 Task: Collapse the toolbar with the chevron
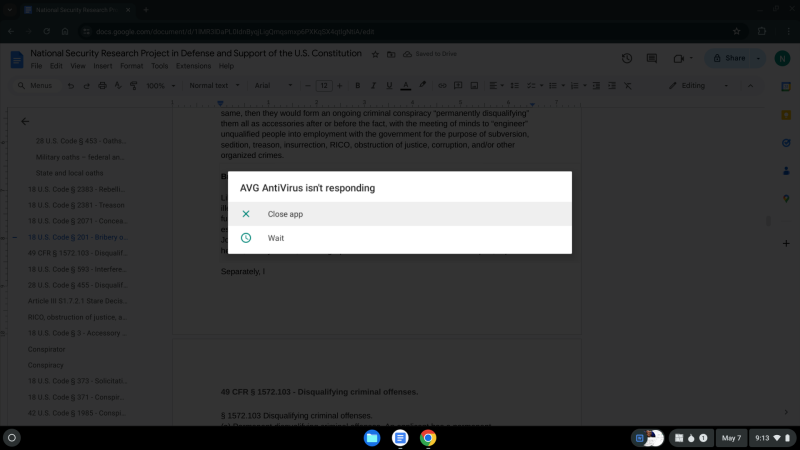[751, 86]
